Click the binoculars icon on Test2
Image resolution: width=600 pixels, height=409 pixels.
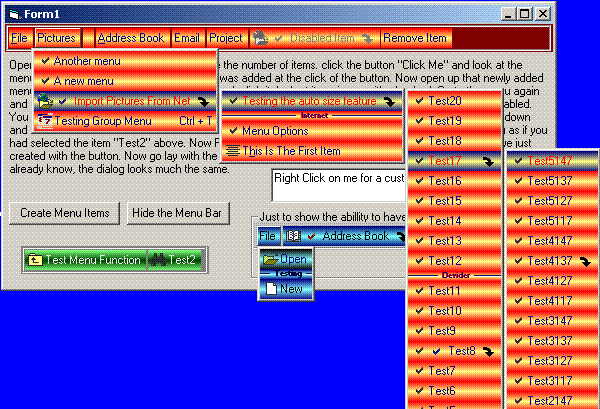[x=158, y=260]
